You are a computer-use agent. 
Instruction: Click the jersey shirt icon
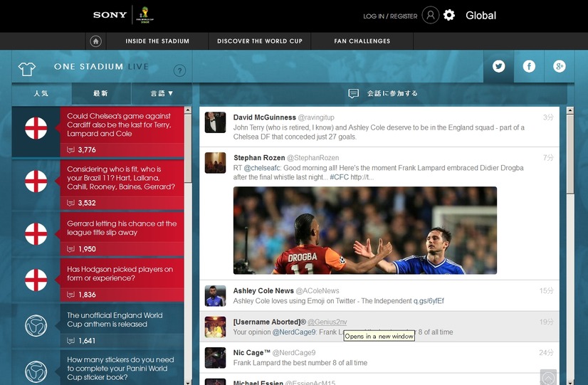click(27, 68)
